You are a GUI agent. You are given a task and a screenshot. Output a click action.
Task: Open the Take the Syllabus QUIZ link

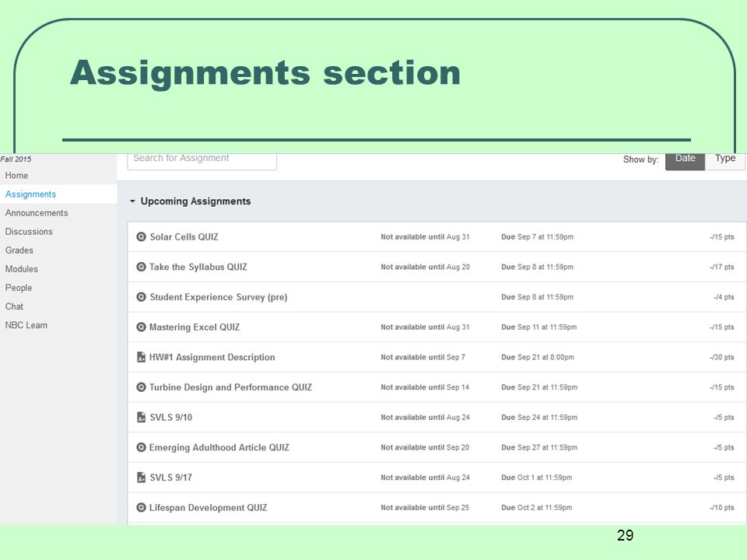pyautogui.click(x=198, y=267)
